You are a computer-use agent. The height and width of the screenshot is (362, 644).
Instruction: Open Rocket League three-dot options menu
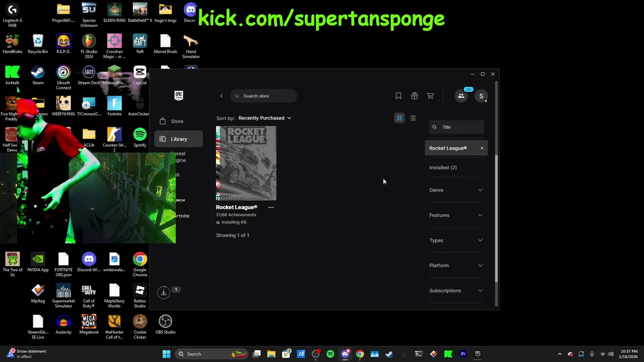[271, 207]
